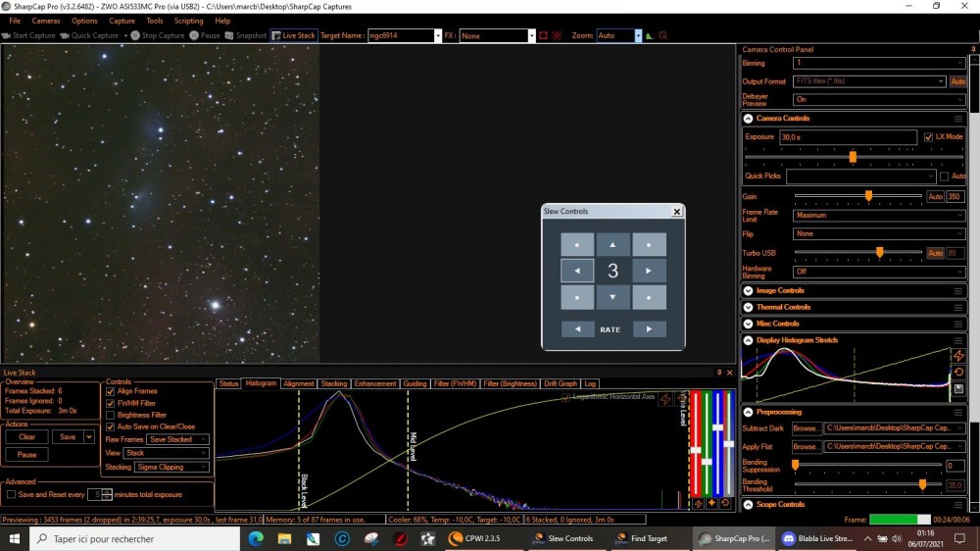Slew right in Slew Controls
This screenshot has height=551, width=980.
649,271
